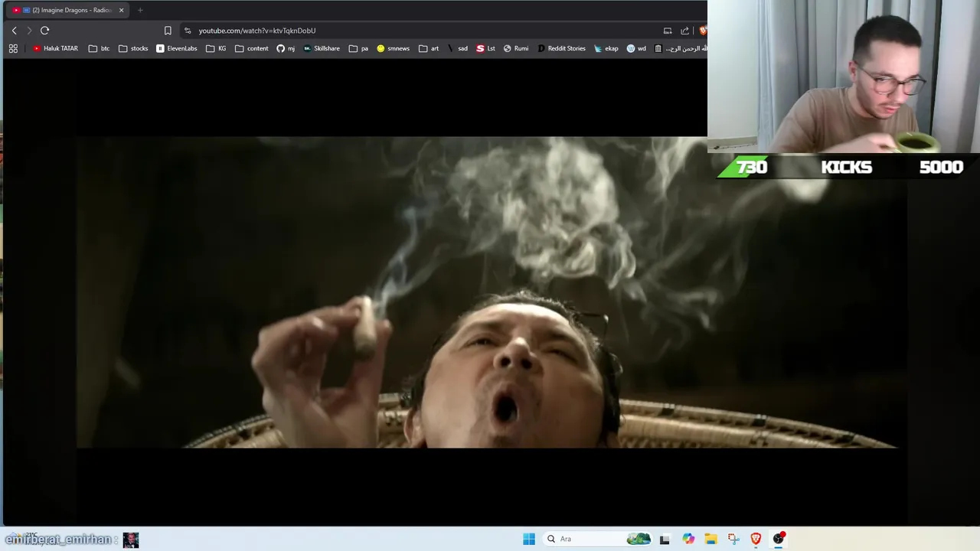980x551 pixels.
Task: Open the sad bookmark
Action: click(457, 48)
